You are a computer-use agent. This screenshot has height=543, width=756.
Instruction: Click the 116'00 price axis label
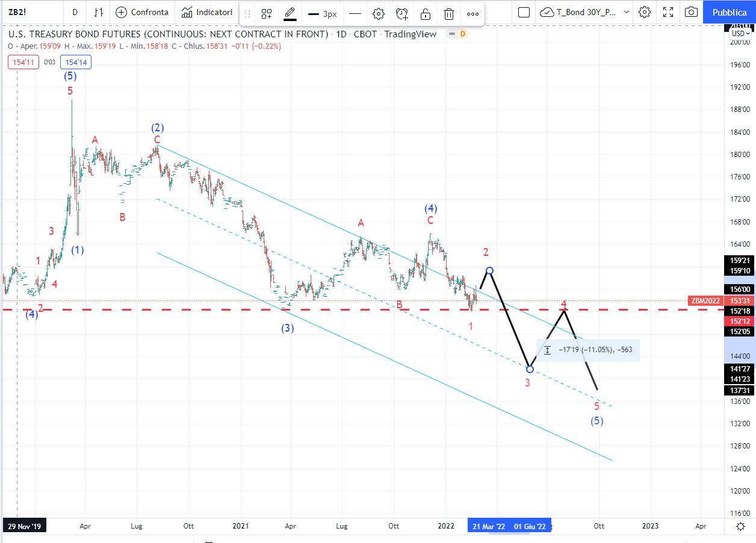click(x=739, y=514)
